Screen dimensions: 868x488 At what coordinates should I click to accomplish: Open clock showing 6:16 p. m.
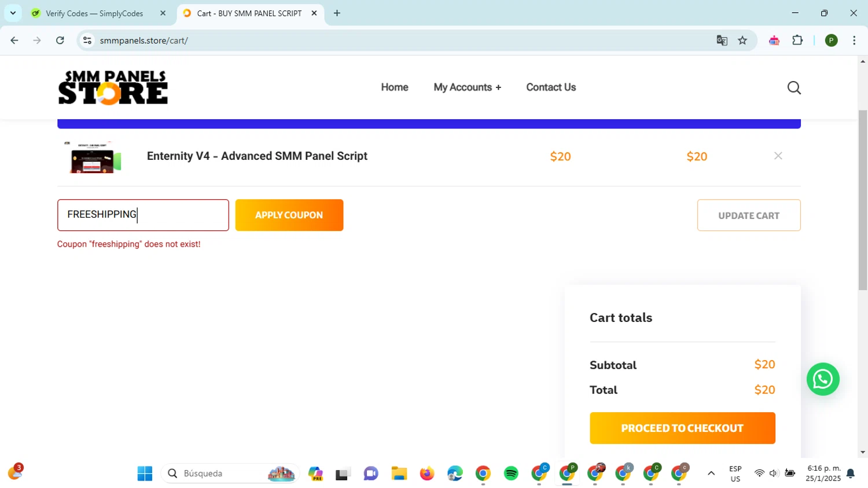823,474
